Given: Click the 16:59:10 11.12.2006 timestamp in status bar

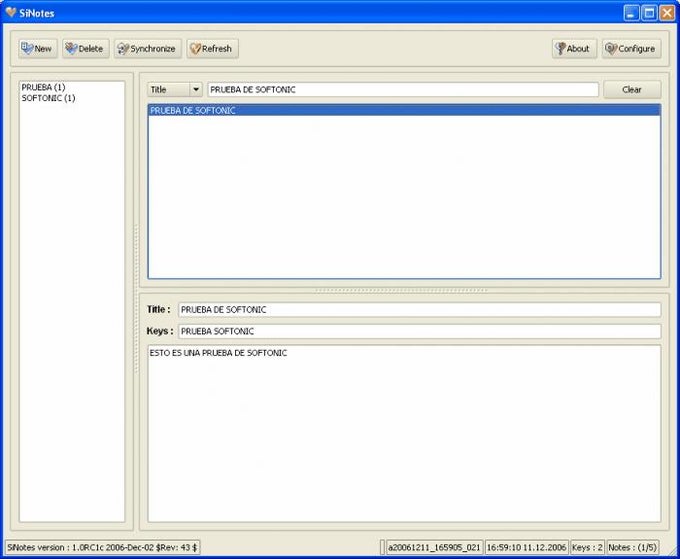Looking at the screenshot, I should (526, 547).
